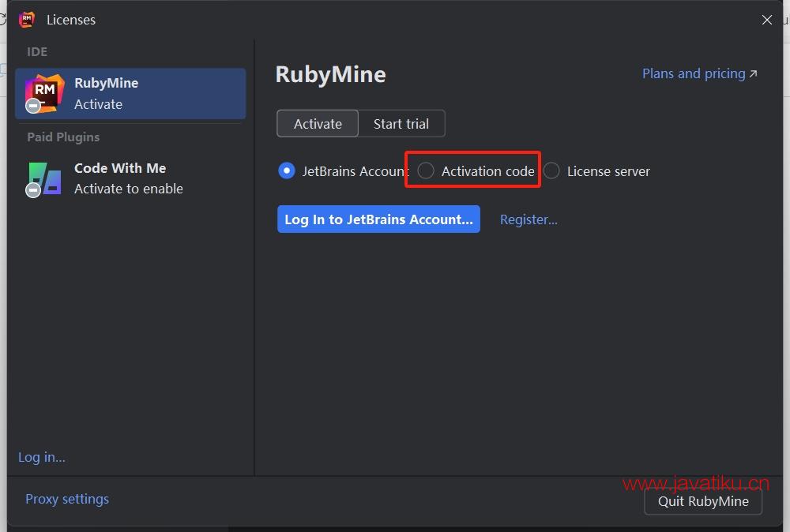Screen dimensions: 790x532
Task: Select Code With Me under Paid Plugins
Action: coord(130,178)
